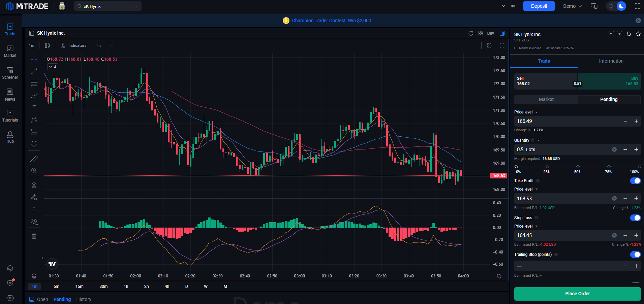Toggle the Trailing Stop switch
Screen dimensions: 644x304
pyautogui.click(x=635, y=255)
